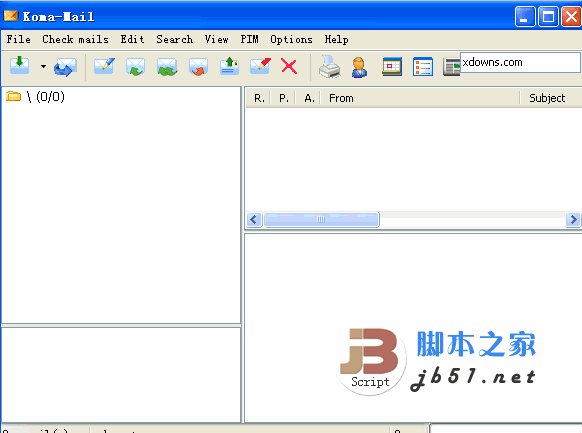
Task: Open the Help menu
Action: 336,39
